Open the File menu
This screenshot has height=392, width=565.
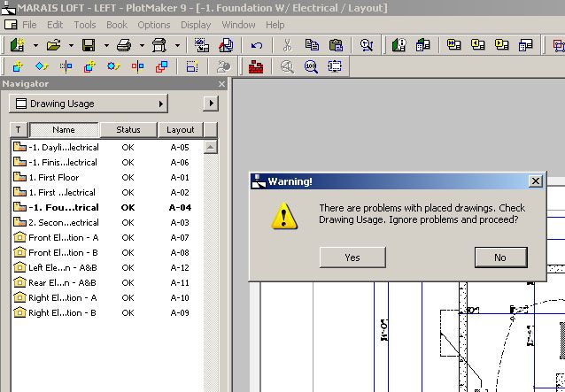coord(29,25)
